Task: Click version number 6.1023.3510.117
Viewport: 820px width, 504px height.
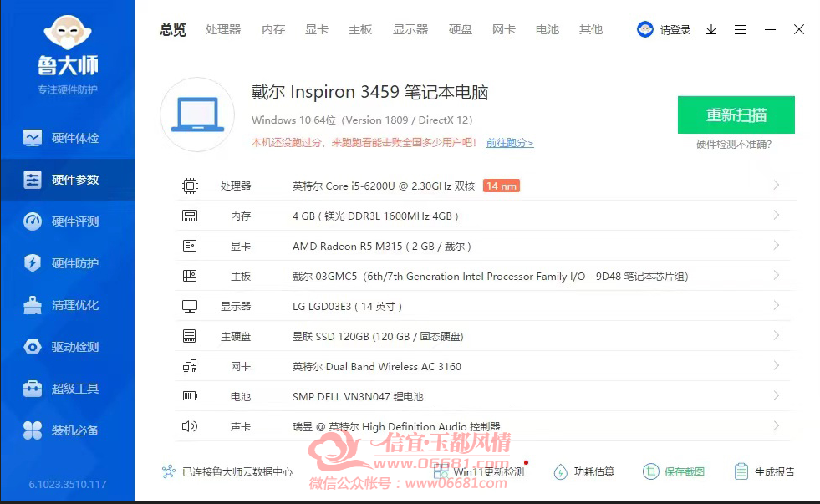Action: coord(68,484)
